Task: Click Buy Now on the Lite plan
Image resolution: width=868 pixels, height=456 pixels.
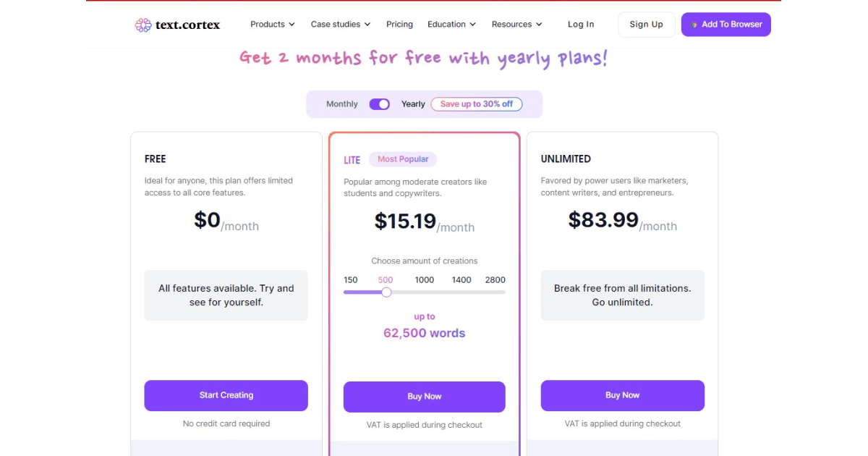Action: pos(424,396)
